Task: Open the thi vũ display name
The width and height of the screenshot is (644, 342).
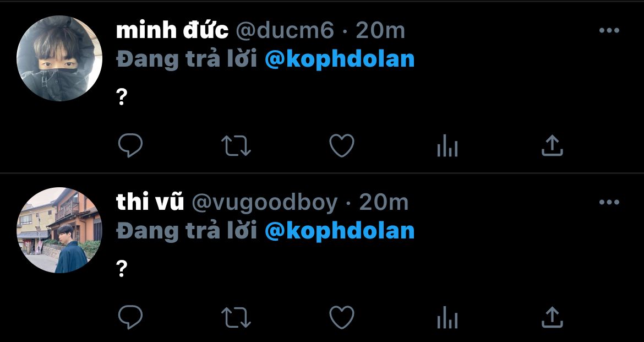Action: tap(150, 202)
